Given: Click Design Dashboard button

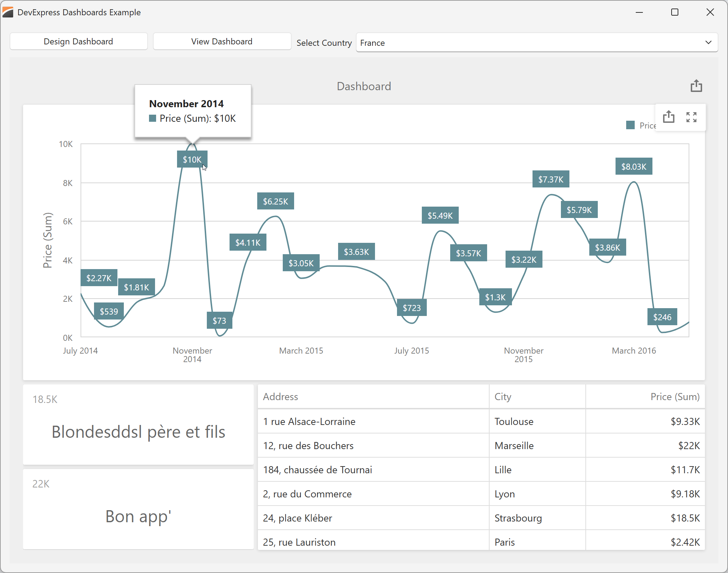Looking at the screenshot, I should point(78,42).
